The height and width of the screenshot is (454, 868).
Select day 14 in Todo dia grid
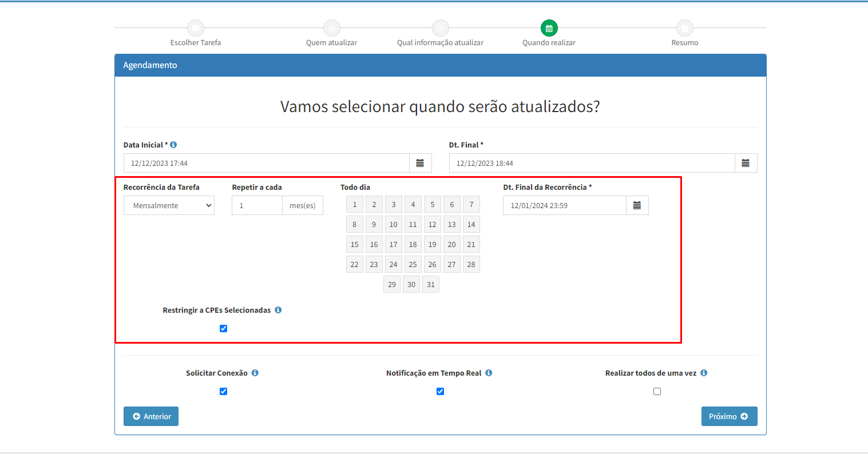(471, 224)
